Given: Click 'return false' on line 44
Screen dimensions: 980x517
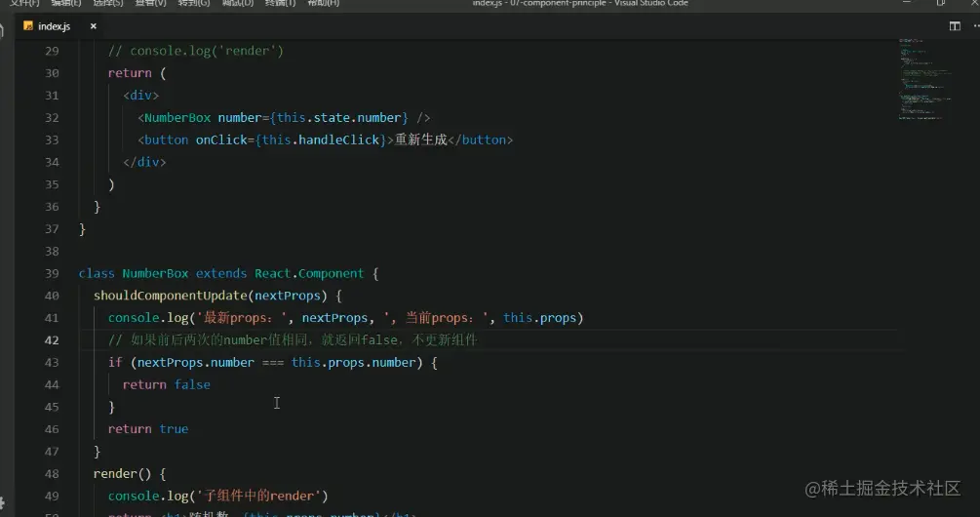Looking at the screenshot, I should pos(166,384).
